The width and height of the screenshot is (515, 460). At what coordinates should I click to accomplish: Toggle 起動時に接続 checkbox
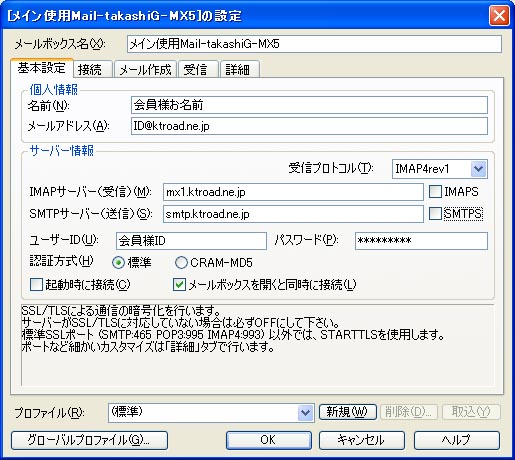[x=36, y=285]
